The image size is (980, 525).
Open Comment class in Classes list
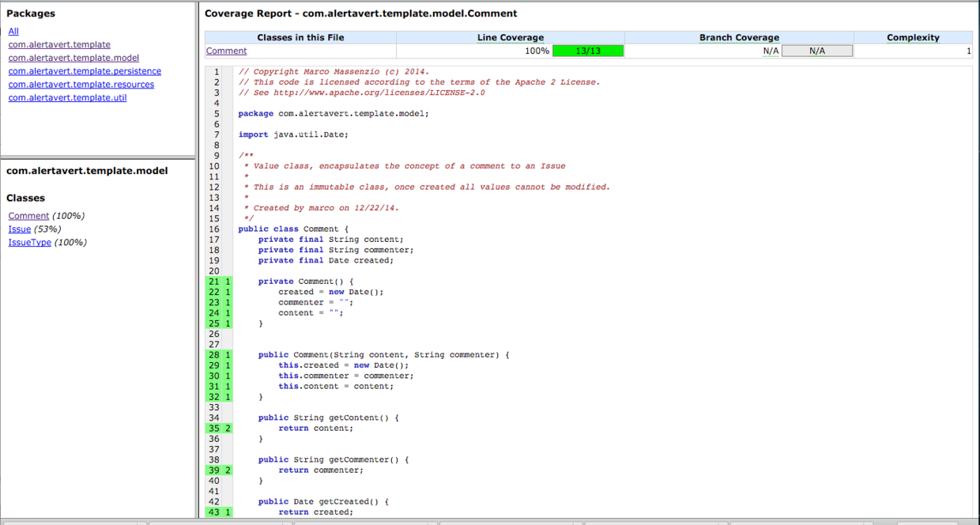[x=28, y=216]
